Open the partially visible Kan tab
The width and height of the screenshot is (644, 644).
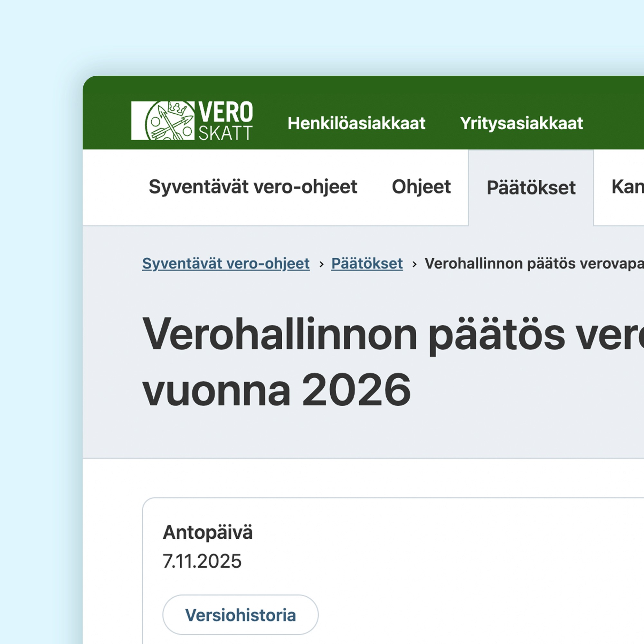point(627,187)
